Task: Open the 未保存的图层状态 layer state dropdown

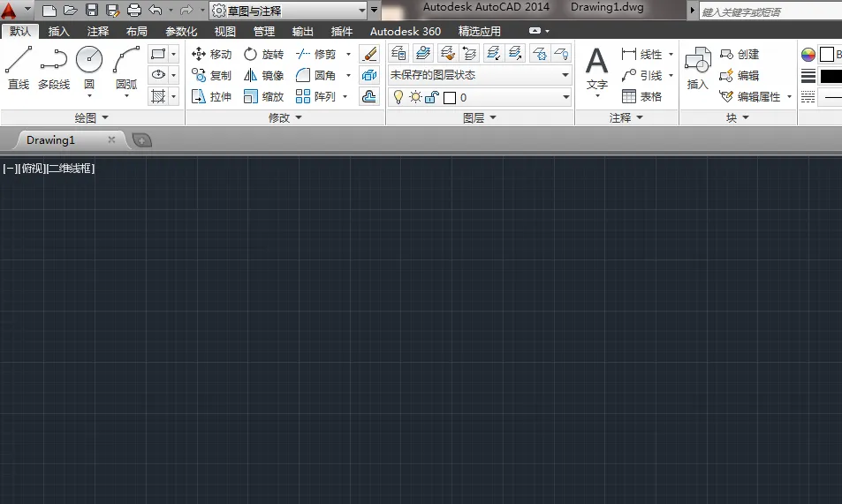Action: [480, 75]
